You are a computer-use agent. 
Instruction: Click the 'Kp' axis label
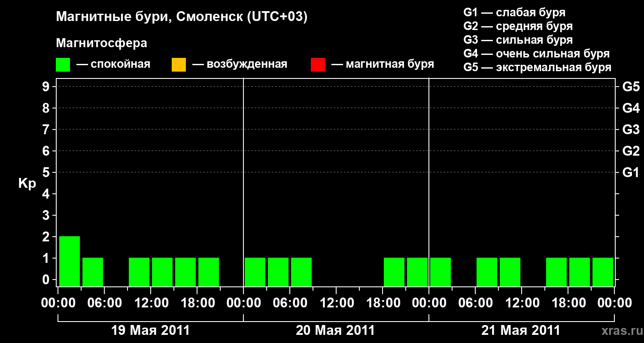click(x=27, y=184)
